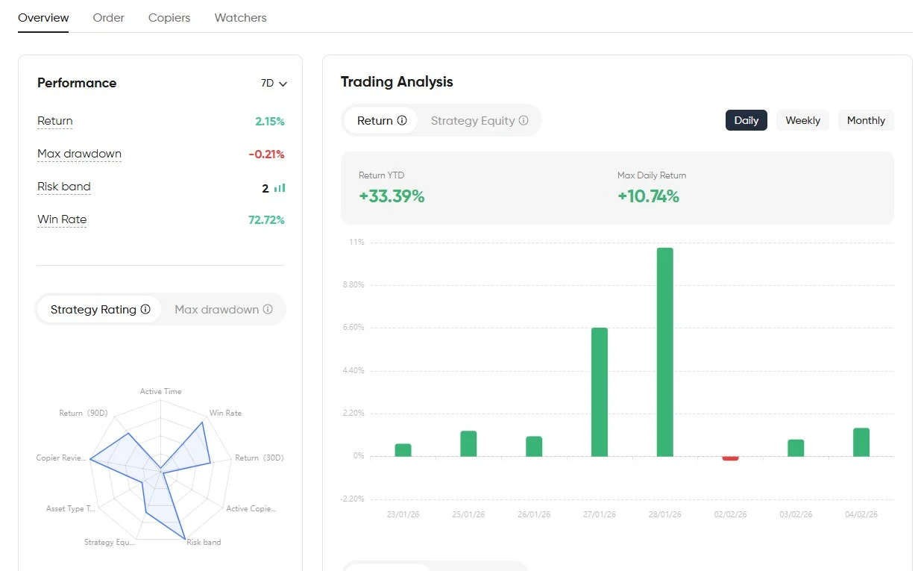Choose the Daily interval button

point(746,120)
